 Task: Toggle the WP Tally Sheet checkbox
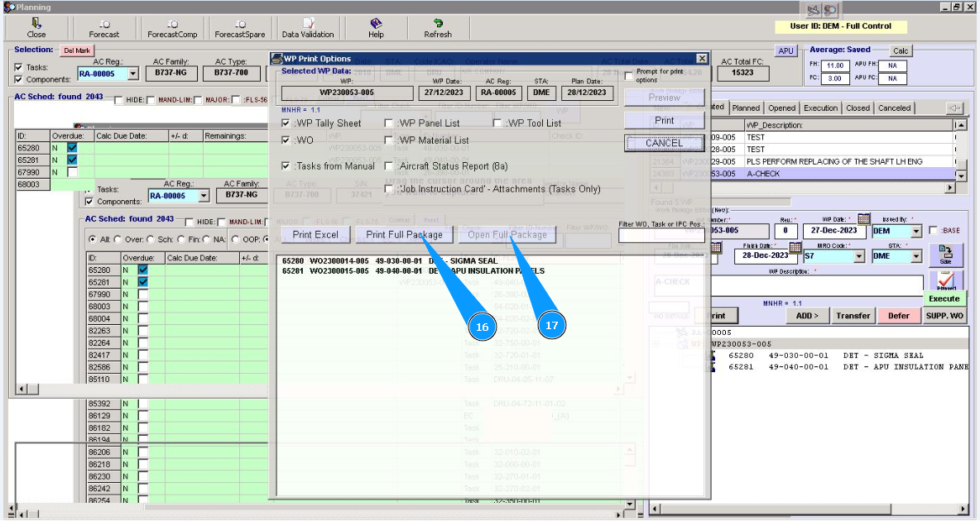click(x=286, y=124)
